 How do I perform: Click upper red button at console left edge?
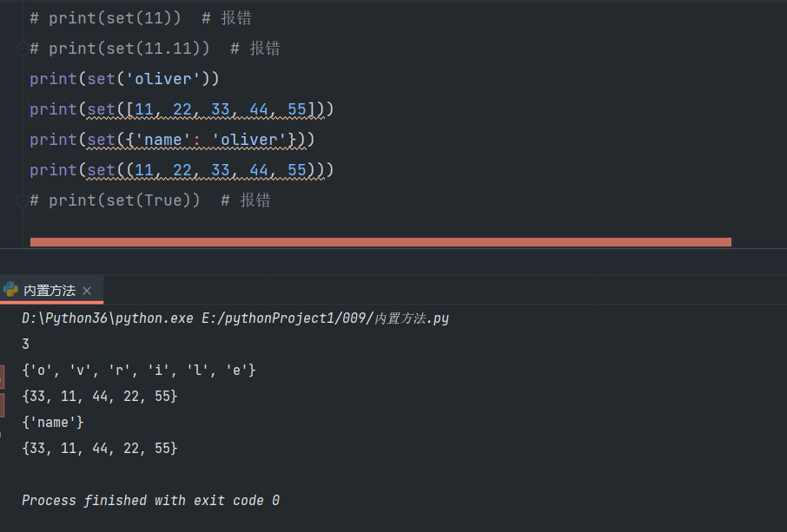pyautogui.click(x=2, y=376)
